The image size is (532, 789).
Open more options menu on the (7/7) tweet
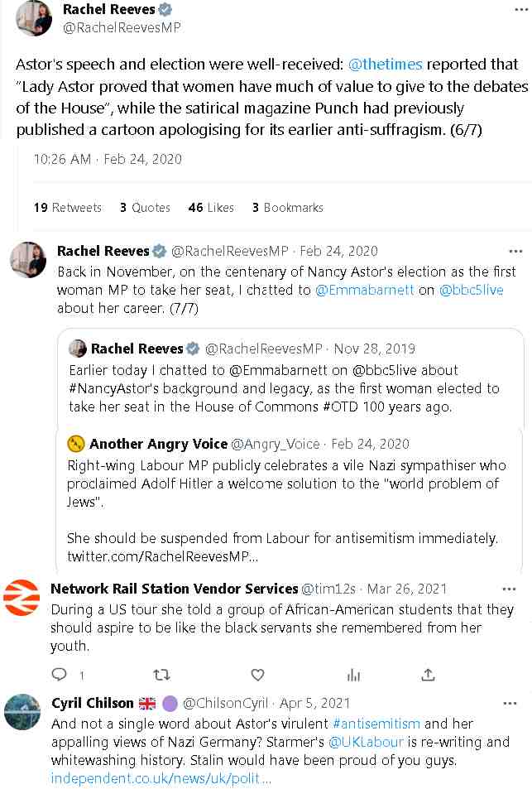(515, 251)
